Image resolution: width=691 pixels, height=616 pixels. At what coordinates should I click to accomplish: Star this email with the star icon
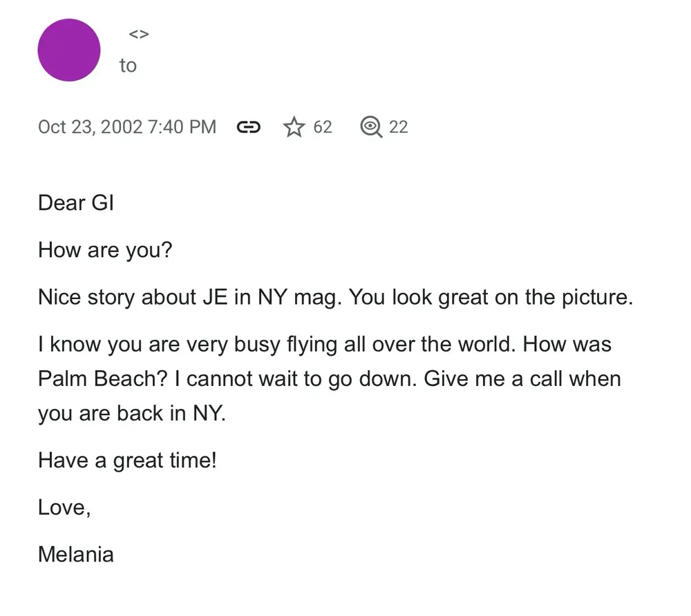pyautogui.click(x=294, y=127)
